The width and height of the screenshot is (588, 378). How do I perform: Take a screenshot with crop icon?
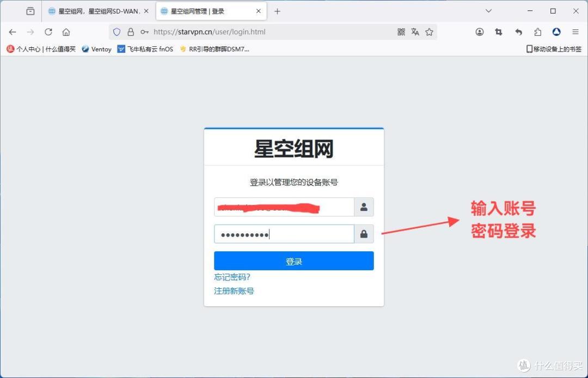pyautogui.click(x=498, y=32)
